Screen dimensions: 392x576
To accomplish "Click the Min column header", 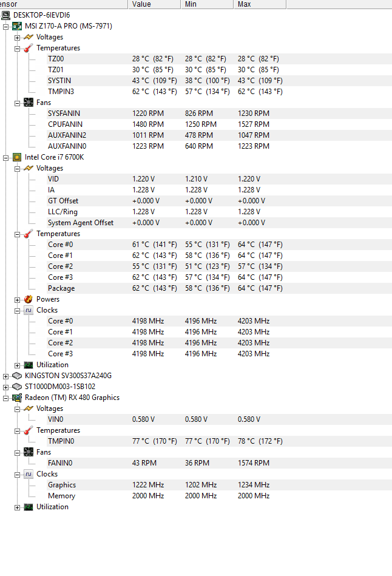I will pos(207,4).
